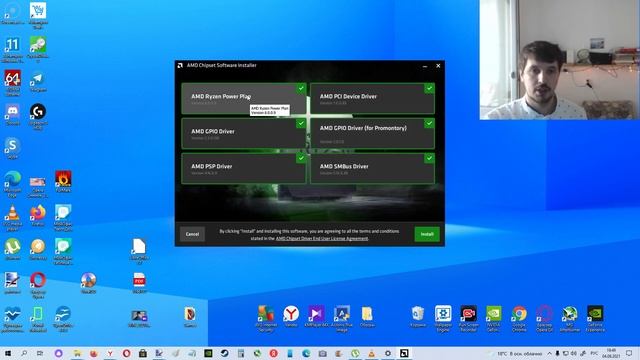Image resolution: width=640 pixels, height=360 pixels.
Task: Open the AIDA64 desktop shortcut
Action: click(x=13, y=83)
